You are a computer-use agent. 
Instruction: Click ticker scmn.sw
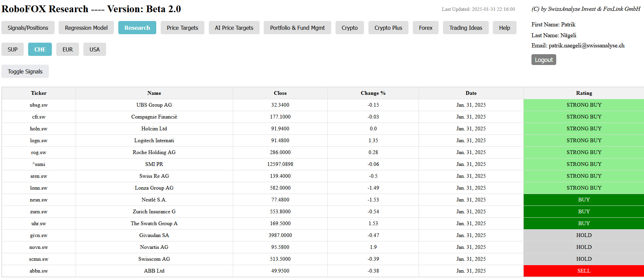(39, 259)
